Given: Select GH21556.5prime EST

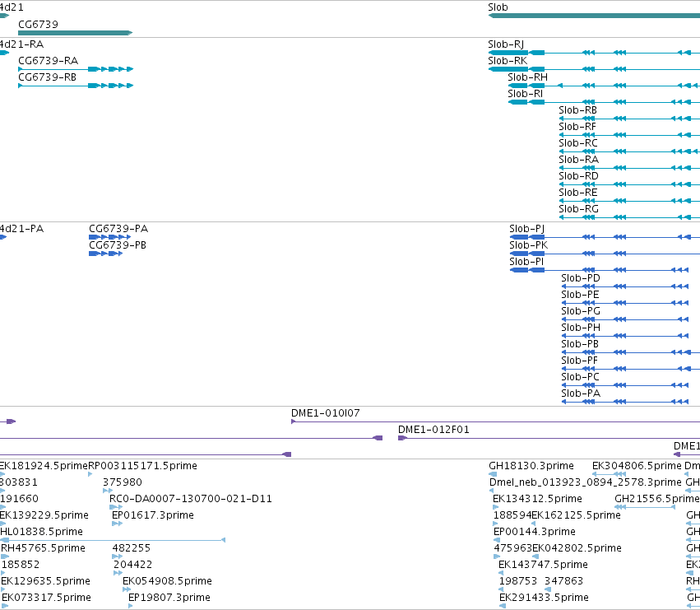Looking at the screenshot, I should [656, 499].
